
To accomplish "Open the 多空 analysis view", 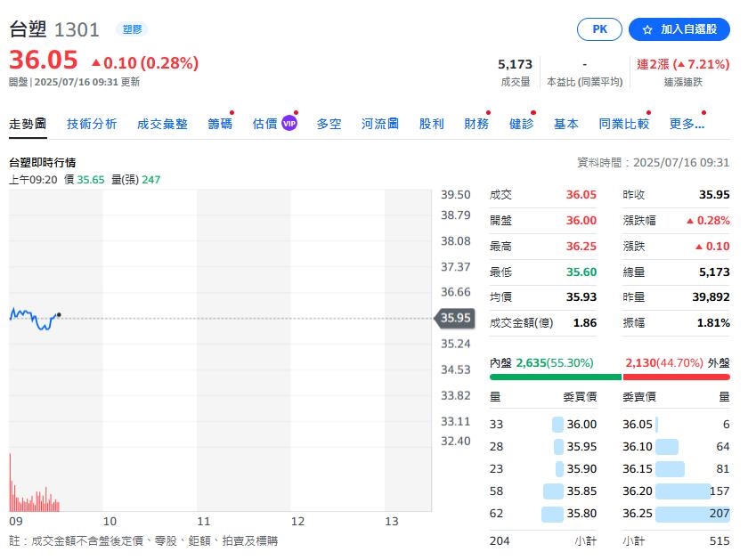I will pos(329,125).
